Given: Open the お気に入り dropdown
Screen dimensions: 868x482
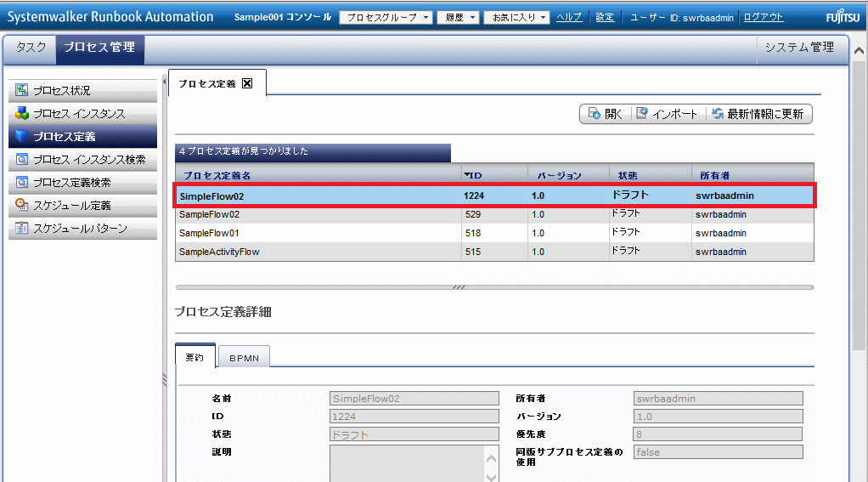Looking at the screenshot, I should [517, 17].
